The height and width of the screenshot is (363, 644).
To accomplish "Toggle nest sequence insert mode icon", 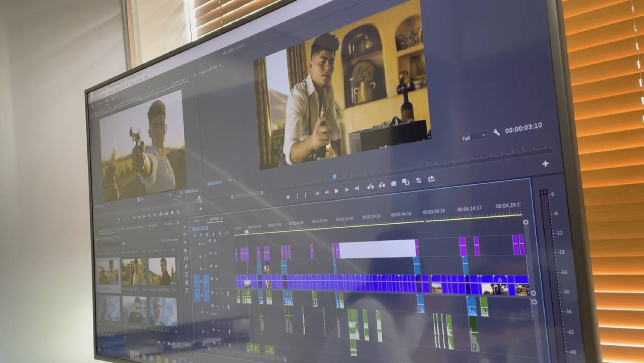I will point(195,235).
